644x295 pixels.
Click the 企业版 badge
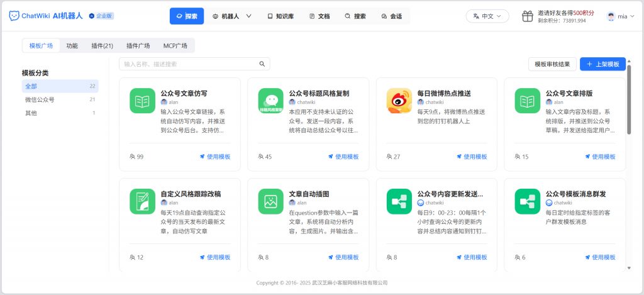click(x=101, y=16)
